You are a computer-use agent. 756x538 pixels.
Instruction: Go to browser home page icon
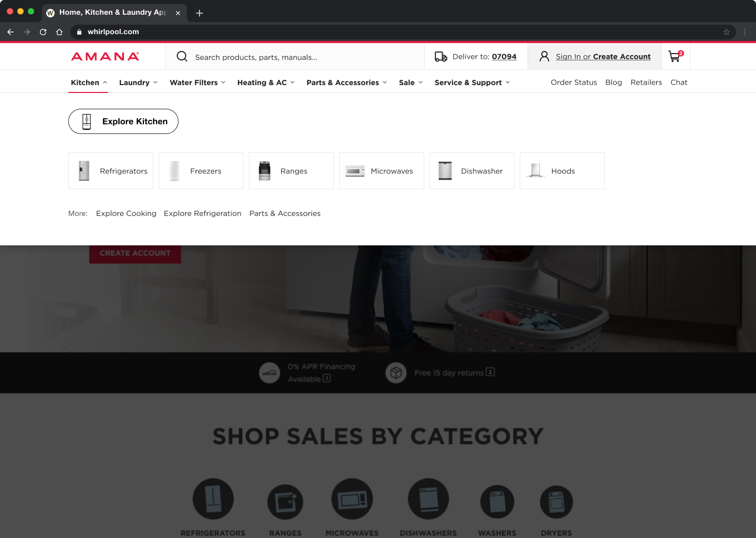pyautogui.click(x=59, y=32)
